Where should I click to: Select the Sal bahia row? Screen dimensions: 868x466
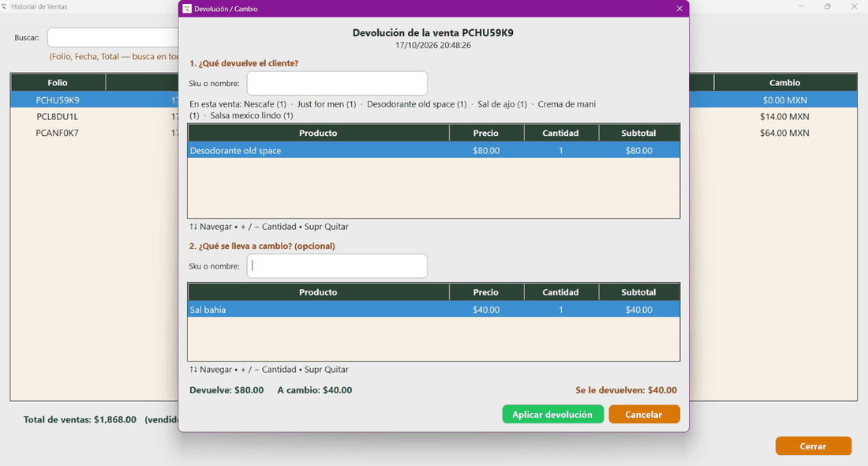click(433, 310)
